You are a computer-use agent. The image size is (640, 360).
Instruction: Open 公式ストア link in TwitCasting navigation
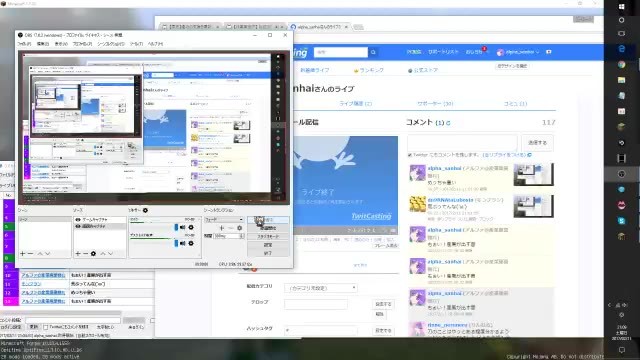(x=423, y=70)
